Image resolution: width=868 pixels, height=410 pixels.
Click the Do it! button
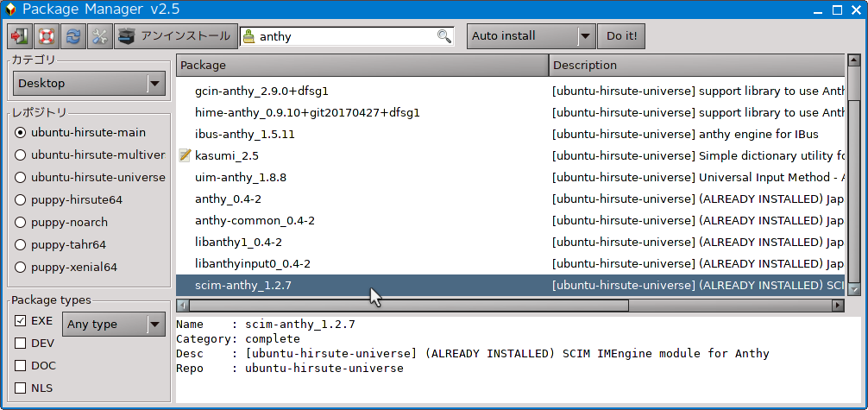(x=621, y=36)
